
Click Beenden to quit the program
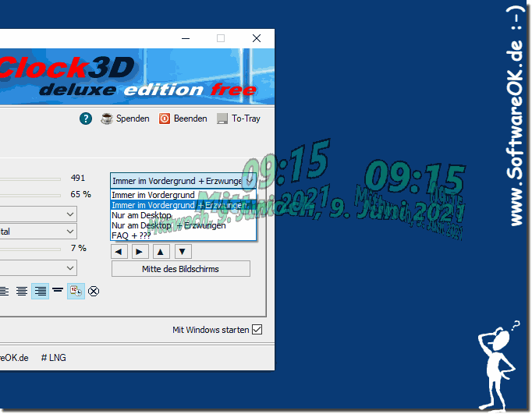coord(183,119)
